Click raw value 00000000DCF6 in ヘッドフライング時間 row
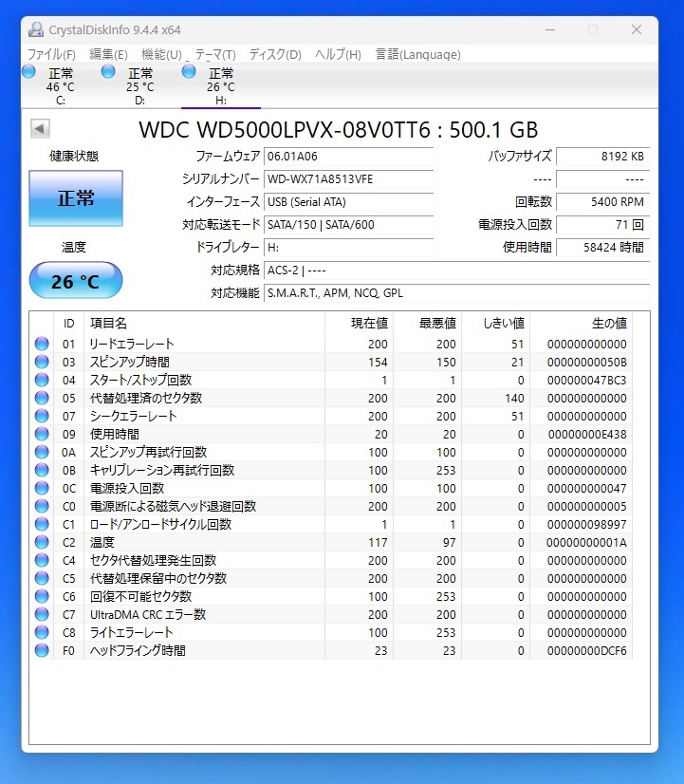Screen dimensions: 684x784 coord(587,650)
